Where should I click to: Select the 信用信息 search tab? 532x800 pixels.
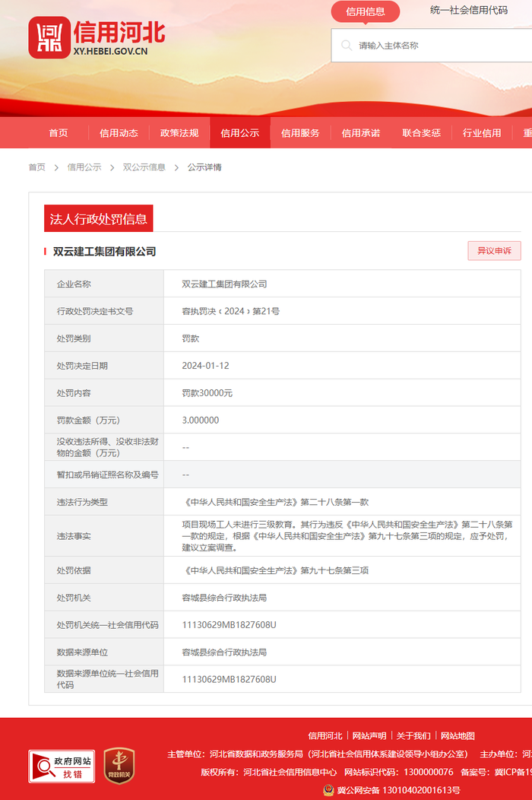pyautogui.click(x=366, y=11)
